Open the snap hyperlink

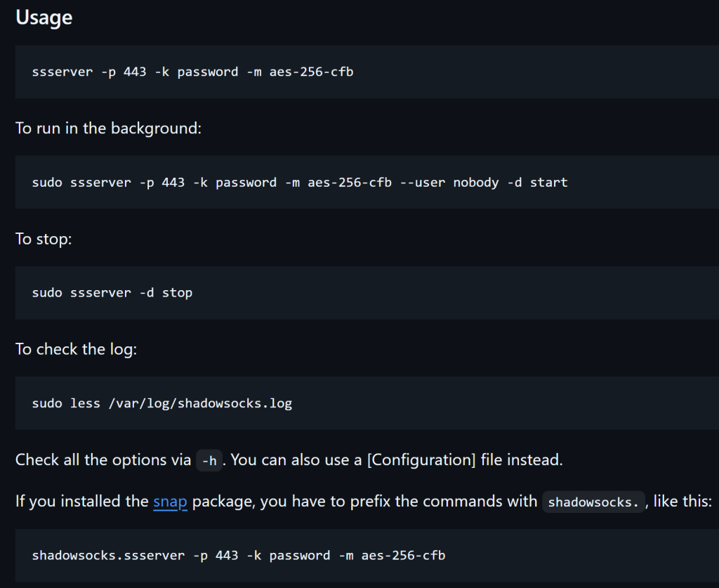pyautogui.click(x=170, y=502)
